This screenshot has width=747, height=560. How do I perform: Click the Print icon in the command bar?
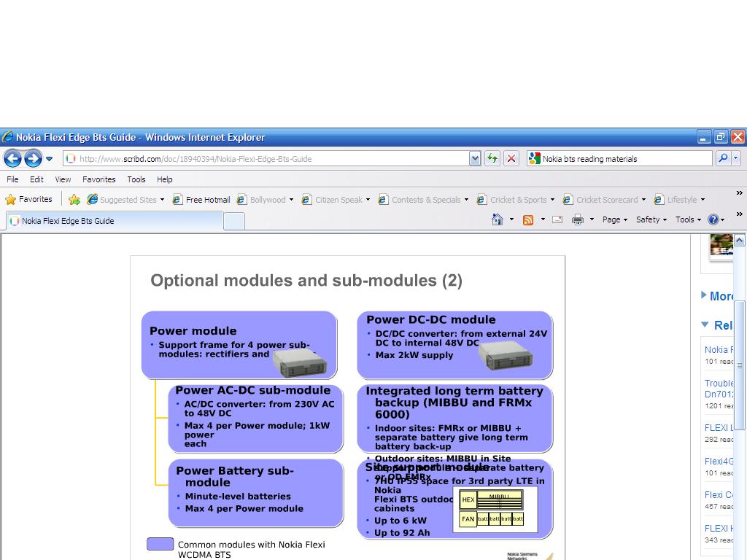(x=578, y=219)
